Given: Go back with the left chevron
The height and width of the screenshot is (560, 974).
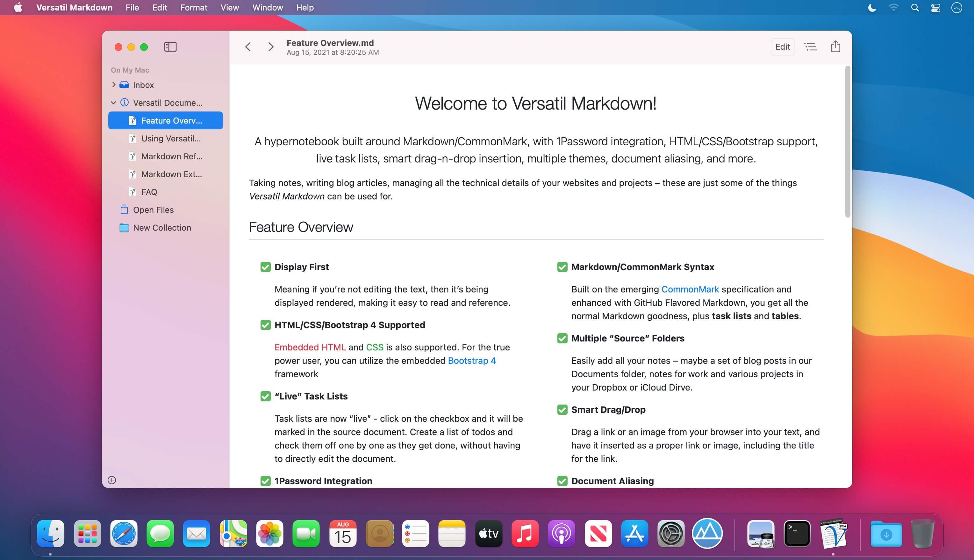Looking at the screenshot, I should click(248, 47).
